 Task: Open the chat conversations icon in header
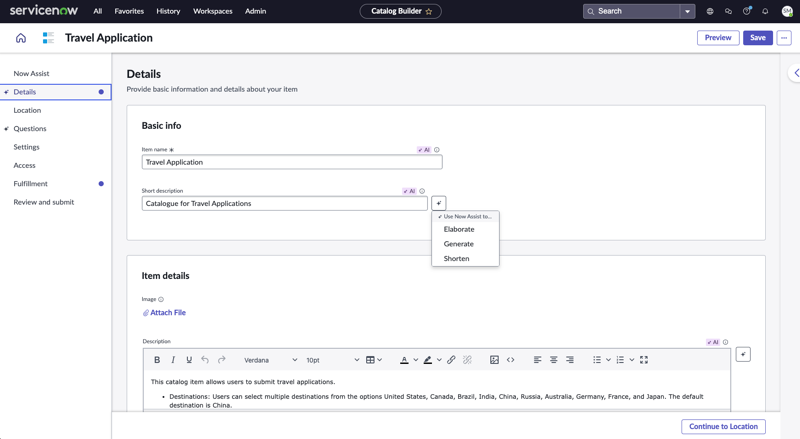(x=728, y=11)
